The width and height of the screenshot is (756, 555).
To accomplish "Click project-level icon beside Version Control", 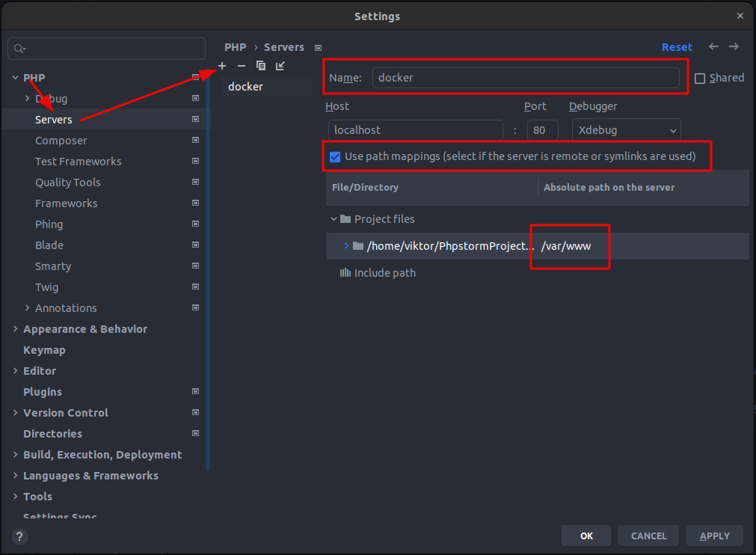I will point(195,412).
